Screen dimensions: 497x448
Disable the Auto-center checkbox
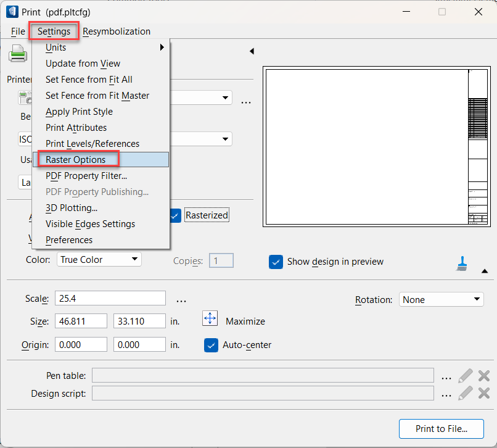211,345
